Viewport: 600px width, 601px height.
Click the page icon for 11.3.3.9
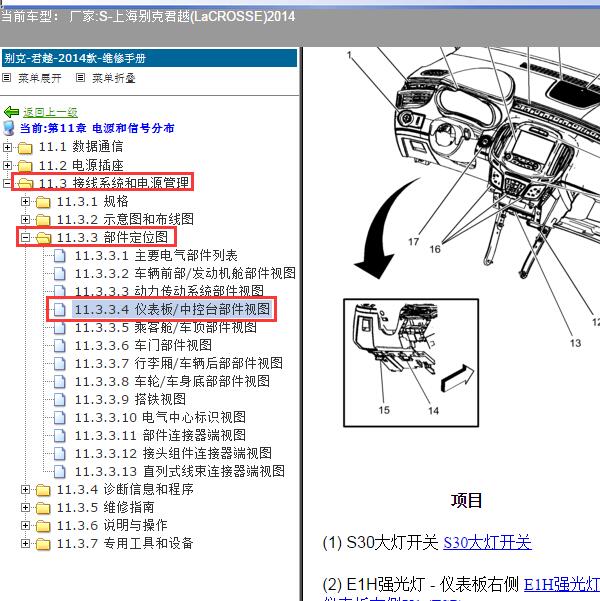pyautogui.click(x=60, y=399)
